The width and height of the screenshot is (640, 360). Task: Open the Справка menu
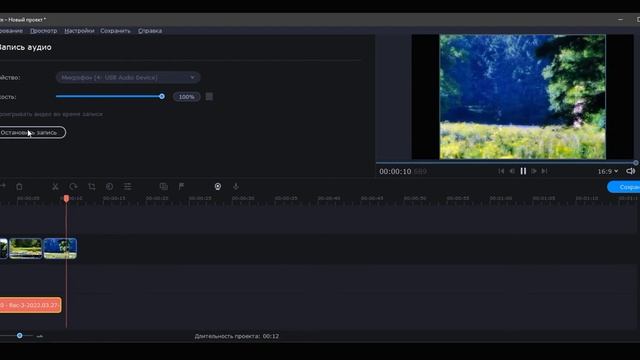point(150,31)
